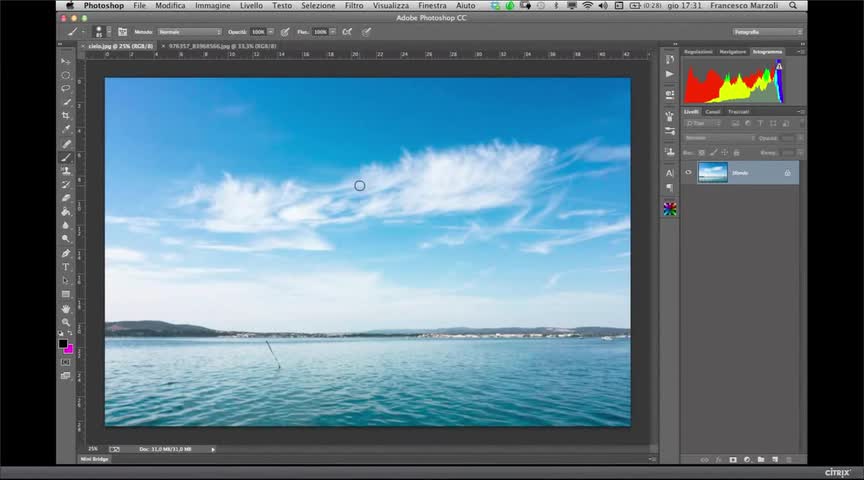Select the Pen tool
This screenshot has width=864, height=480.
(66, 253)
